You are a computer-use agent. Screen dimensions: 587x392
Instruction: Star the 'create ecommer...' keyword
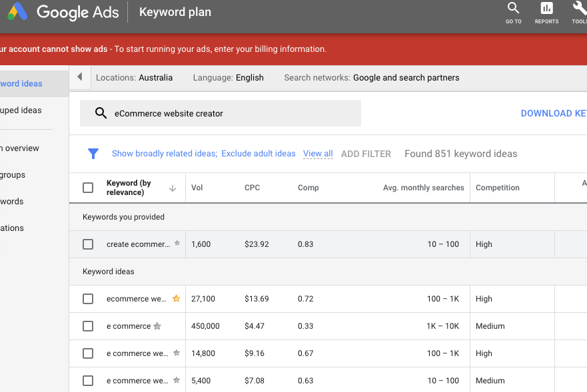pos(177,243)
